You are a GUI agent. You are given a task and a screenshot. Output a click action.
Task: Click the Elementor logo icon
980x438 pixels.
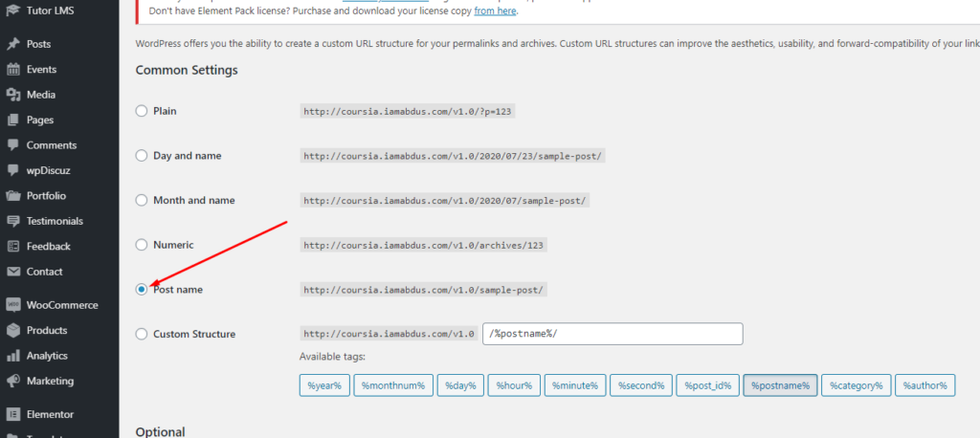pos(12,414)
